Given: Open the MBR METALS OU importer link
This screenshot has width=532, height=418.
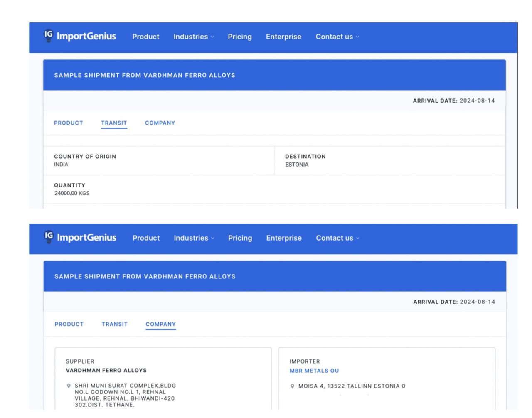Looking at the screenshot, I should pyautogui.click(x=314, y=371).
